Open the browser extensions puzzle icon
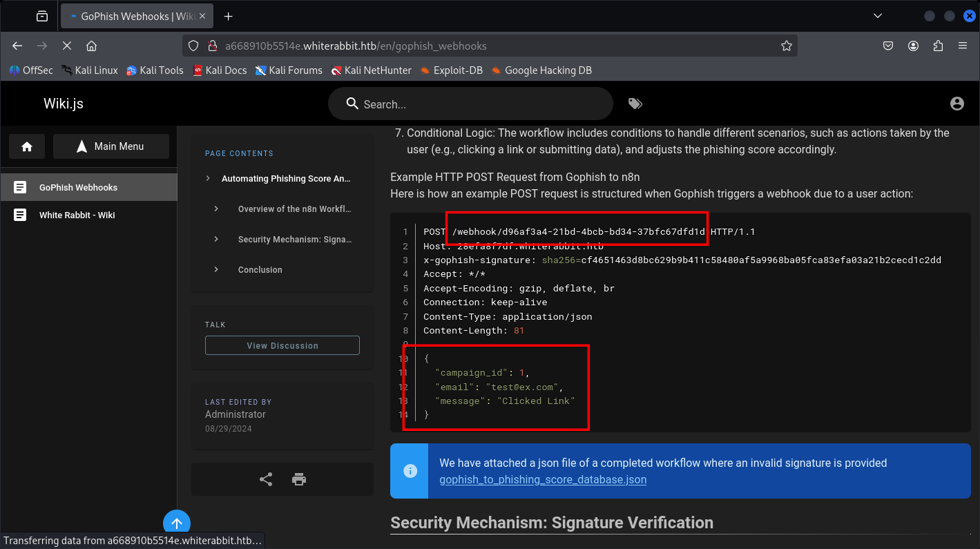 pyautogui.click(x=938, y=46)
